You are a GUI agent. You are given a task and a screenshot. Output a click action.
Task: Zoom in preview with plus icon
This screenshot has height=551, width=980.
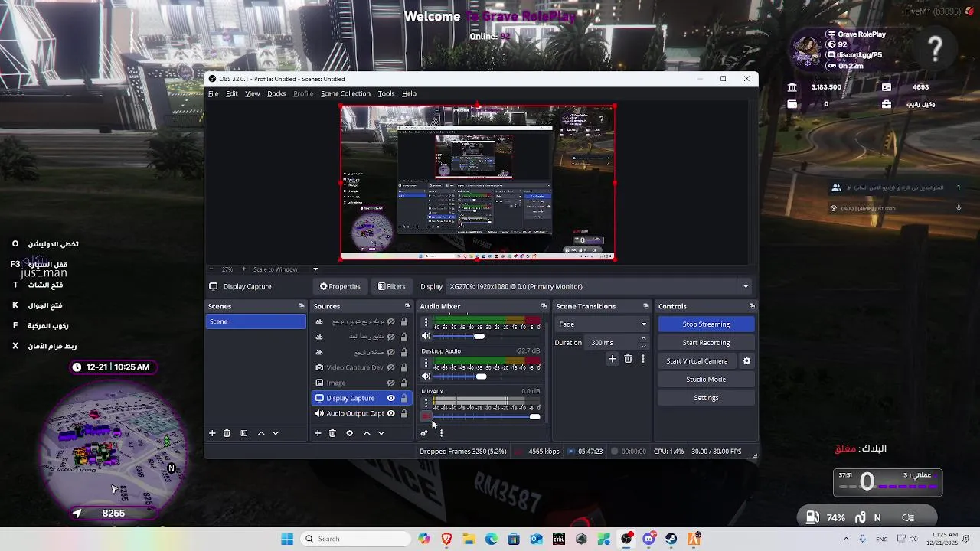(244, 269)
